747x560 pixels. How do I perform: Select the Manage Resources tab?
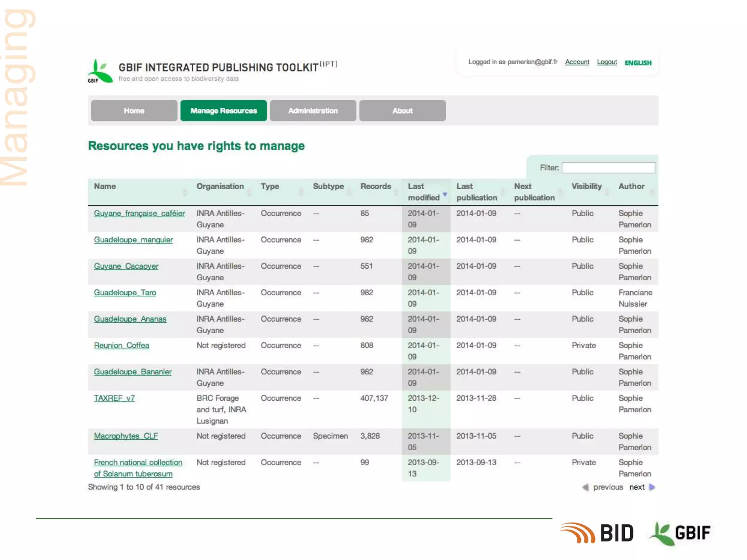coord(223,110)
